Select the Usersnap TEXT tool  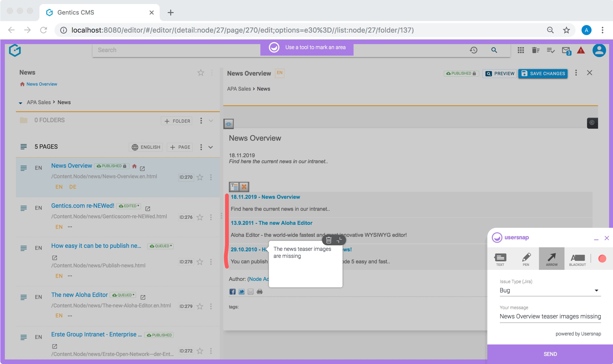coord(500,259)
